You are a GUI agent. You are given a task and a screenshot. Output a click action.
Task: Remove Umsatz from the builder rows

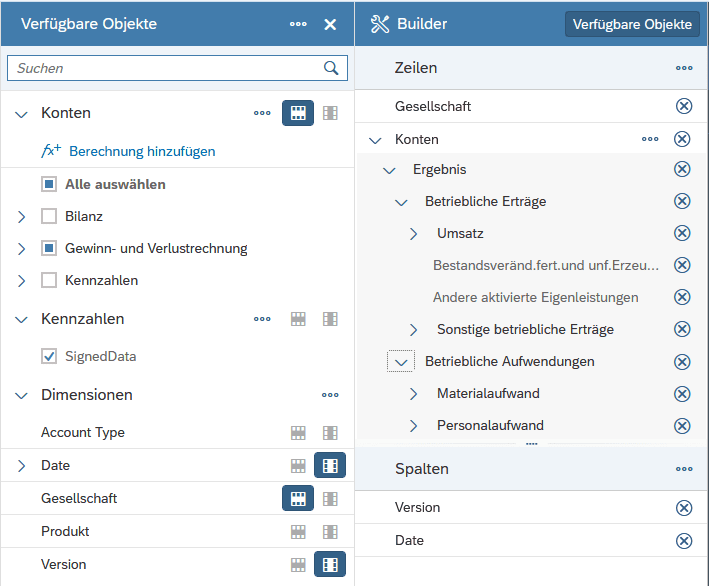pos(682,233)
